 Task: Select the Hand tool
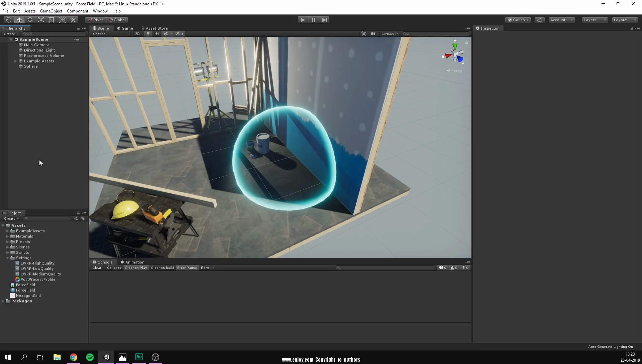click(x=8, y=20)
